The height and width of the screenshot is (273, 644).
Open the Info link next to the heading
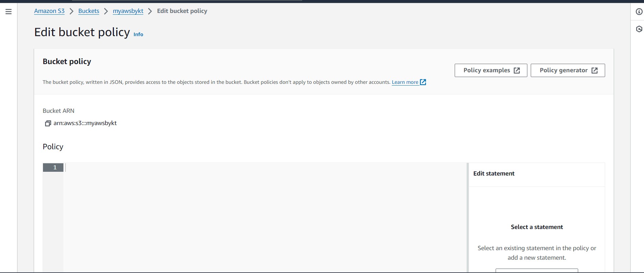[138, 34]
